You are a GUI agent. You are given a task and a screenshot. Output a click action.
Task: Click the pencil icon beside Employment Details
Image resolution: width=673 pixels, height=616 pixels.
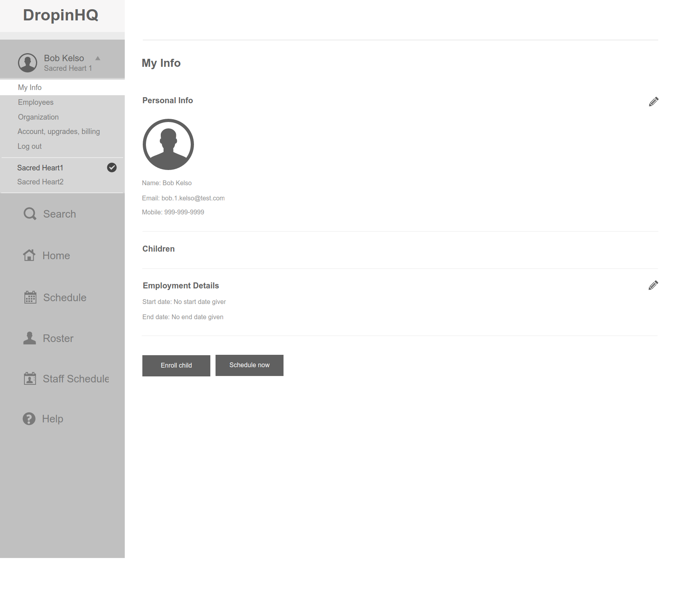653,285
